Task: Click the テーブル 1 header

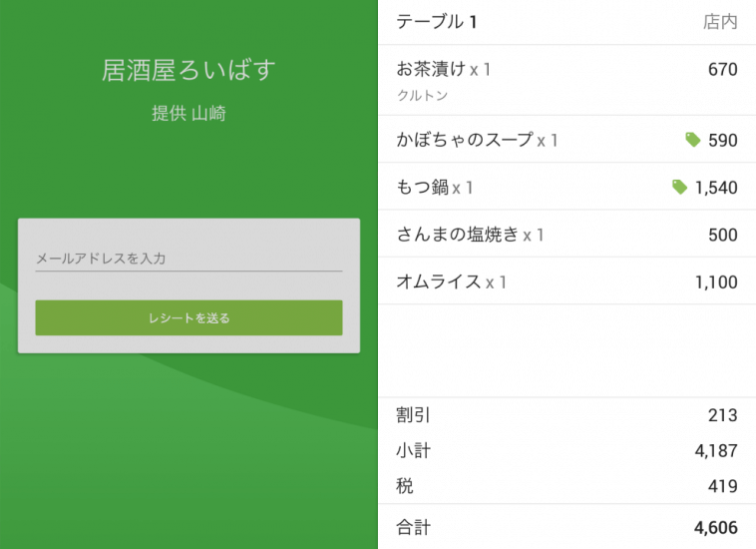Action: click(x=437, y=22)
